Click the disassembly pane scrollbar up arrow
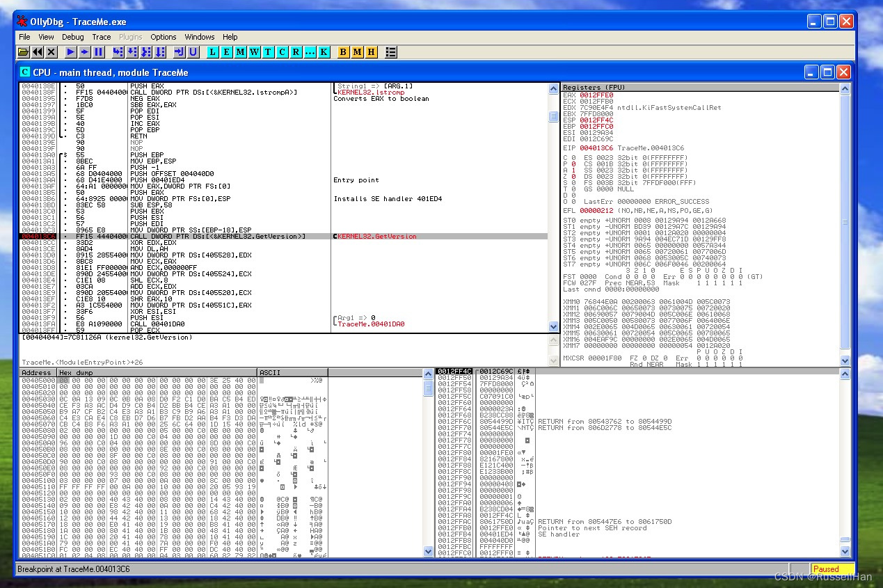 tap(554, 88)
